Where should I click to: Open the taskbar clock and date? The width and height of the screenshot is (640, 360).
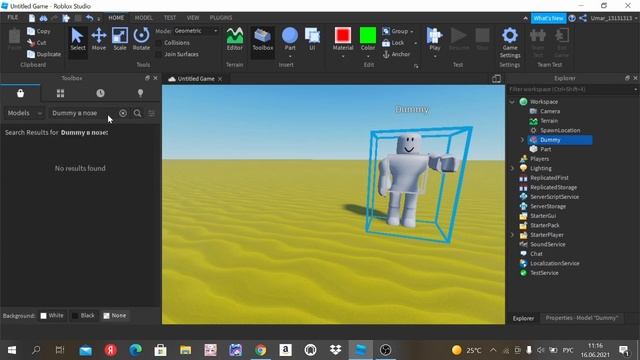[595, 350]
